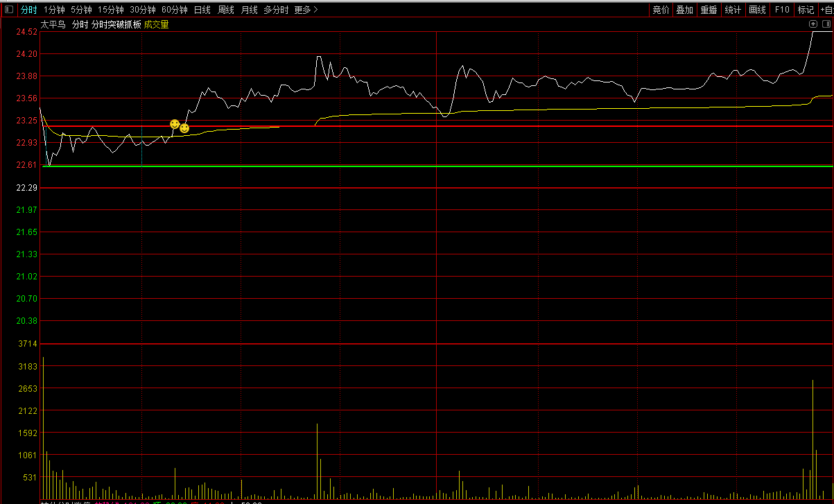Toggle the left sidebar panel icon
This screenshot has width=834, height=504.
point(9,10)
